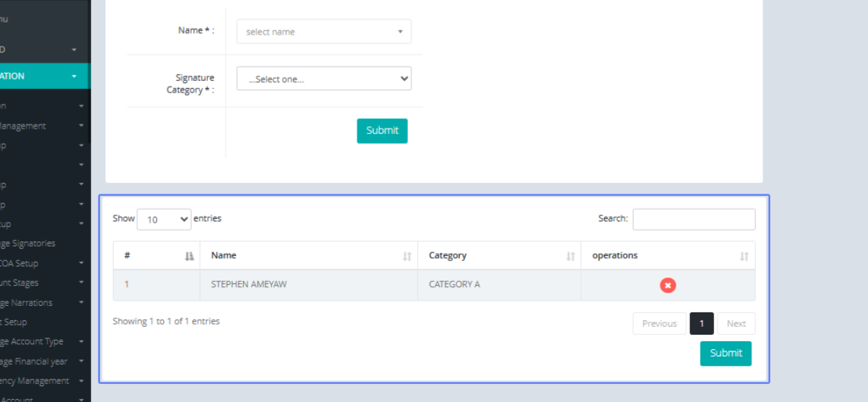Click the Submit button below the table
This screenshot has width=868, height=402.
tap(726, 354)
